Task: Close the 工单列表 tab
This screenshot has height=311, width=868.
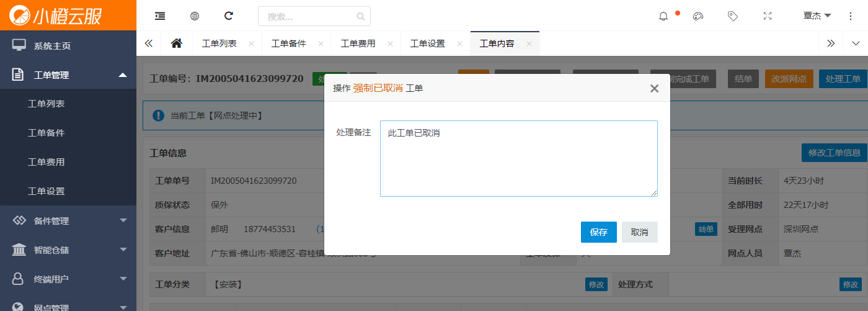Action: click(251, 43)
